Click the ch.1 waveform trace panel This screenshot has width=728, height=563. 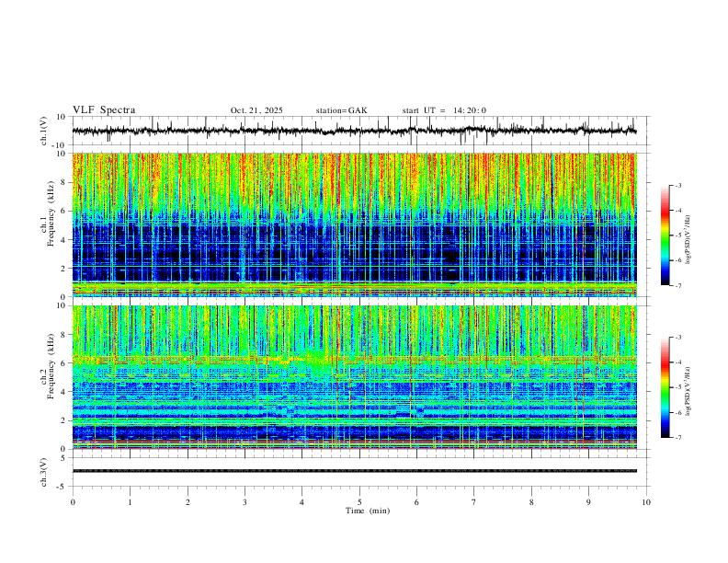coord(361,131)
